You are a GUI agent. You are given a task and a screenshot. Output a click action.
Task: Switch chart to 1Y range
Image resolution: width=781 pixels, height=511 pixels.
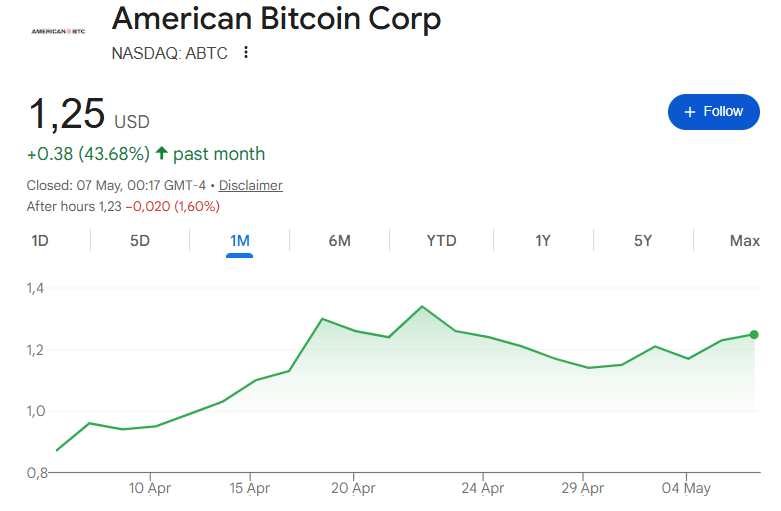[543, 241]
